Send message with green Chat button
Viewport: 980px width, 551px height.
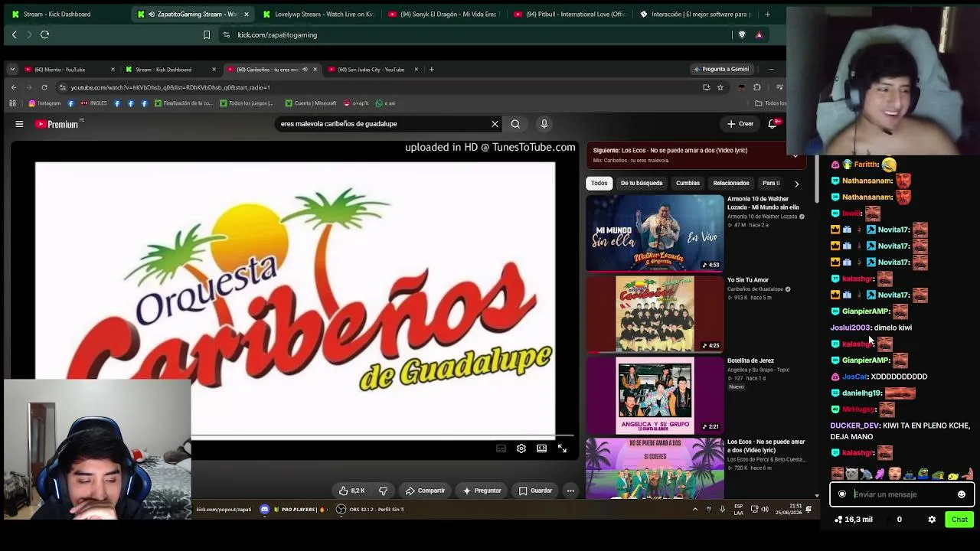point(959,520)
